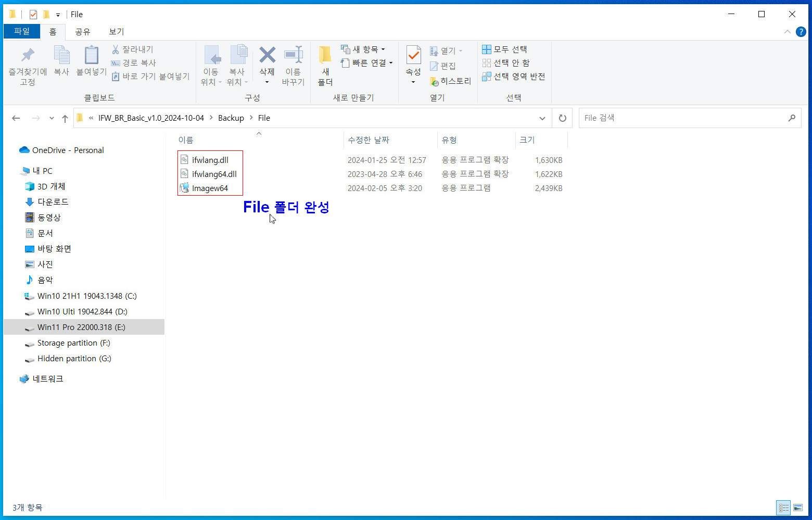The image size is (812, 520).
Task: Open the 새 항목 dropdown
Action: click(x=363, y=49)
